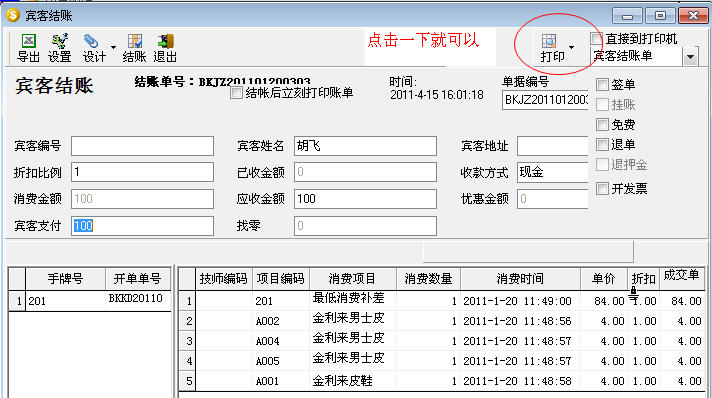Check the 挂账 checkbox
712x398 pixels.
click(x=602, y=104)
